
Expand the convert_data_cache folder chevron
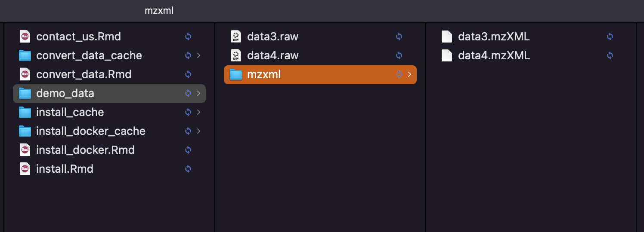(198, 55)
